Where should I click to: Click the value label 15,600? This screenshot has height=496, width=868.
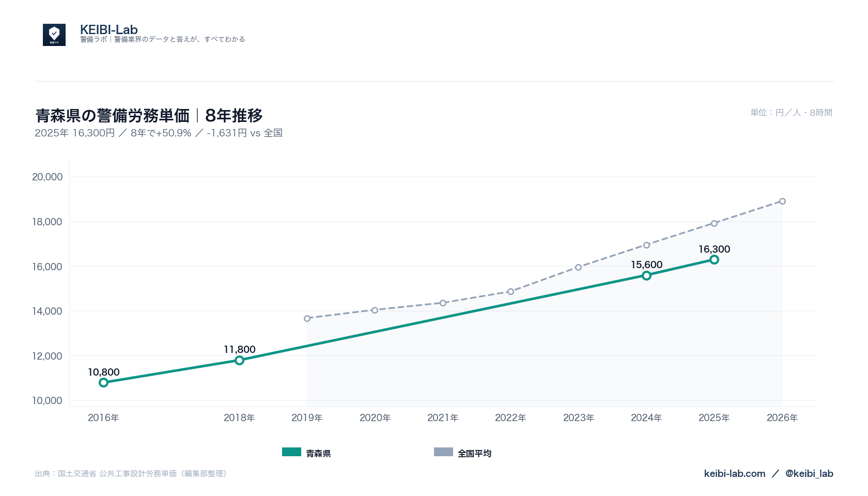[x=646, y=265]
